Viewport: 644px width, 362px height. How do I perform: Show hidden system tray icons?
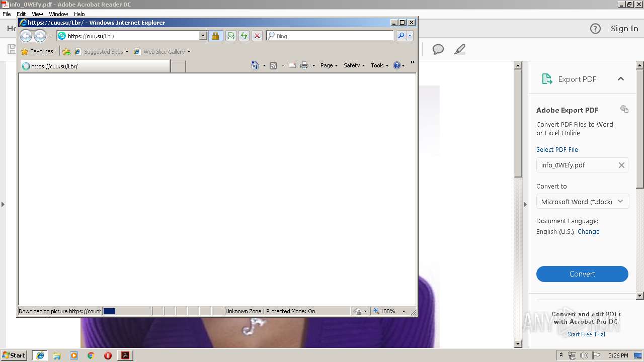pyautogui.click(x=561, y=355)
